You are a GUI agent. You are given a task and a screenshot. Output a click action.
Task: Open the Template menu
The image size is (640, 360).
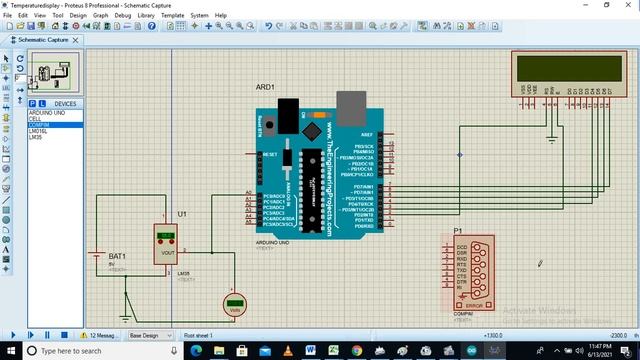click(172, 15)
